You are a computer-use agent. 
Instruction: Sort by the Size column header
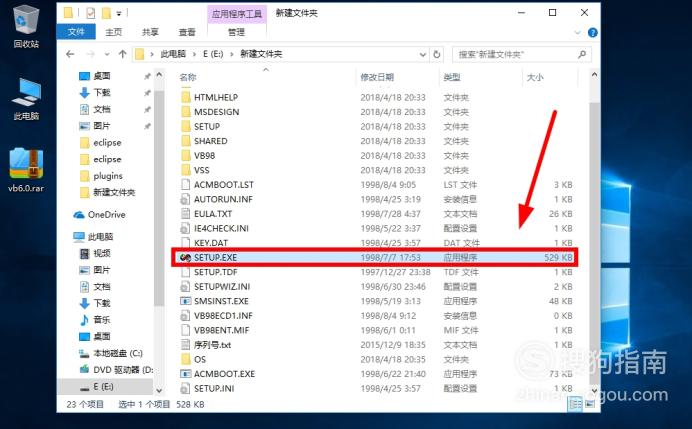535,77
